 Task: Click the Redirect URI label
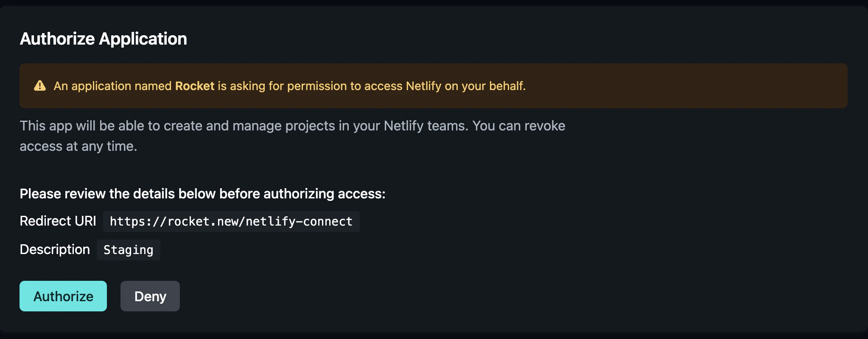[x=57, y=221]
